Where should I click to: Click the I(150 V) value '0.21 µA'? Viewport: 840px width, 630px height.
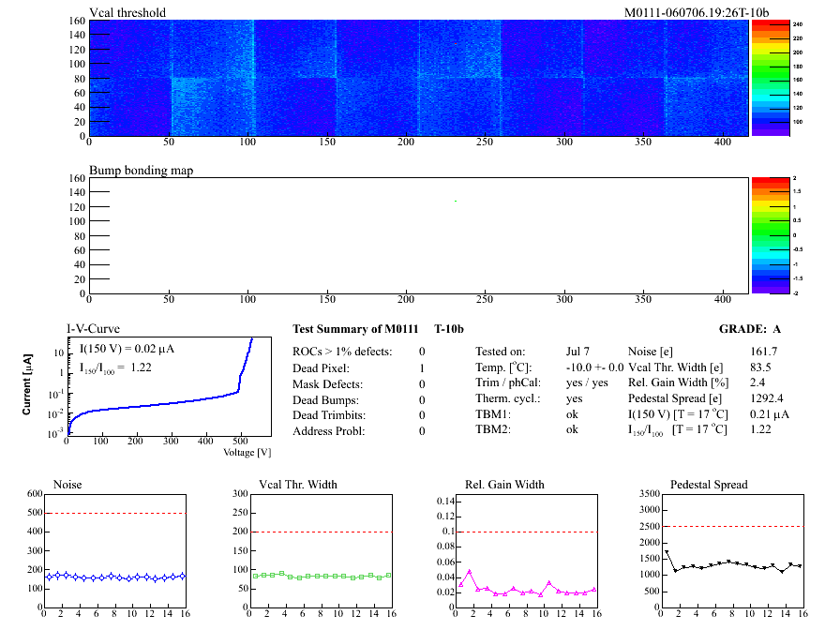tap(770, 414)
